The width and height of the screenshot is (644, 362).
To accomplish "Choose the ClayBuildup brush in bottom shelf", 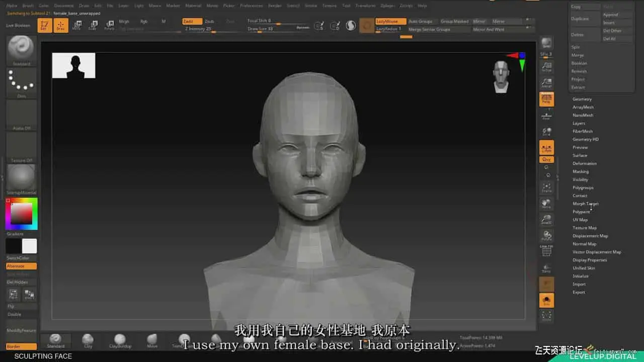I will point(120,340).
